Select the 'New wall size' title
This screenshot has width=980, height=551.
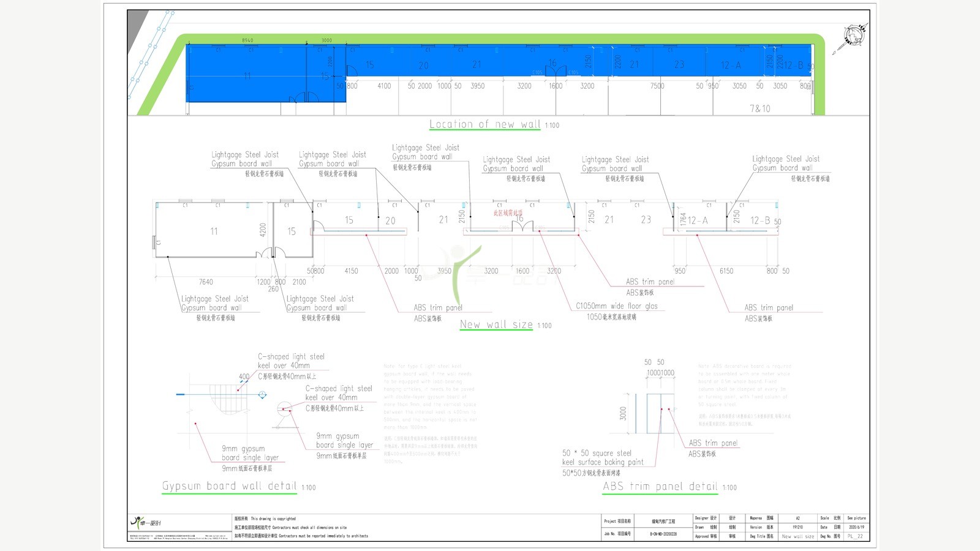[496, 324]
